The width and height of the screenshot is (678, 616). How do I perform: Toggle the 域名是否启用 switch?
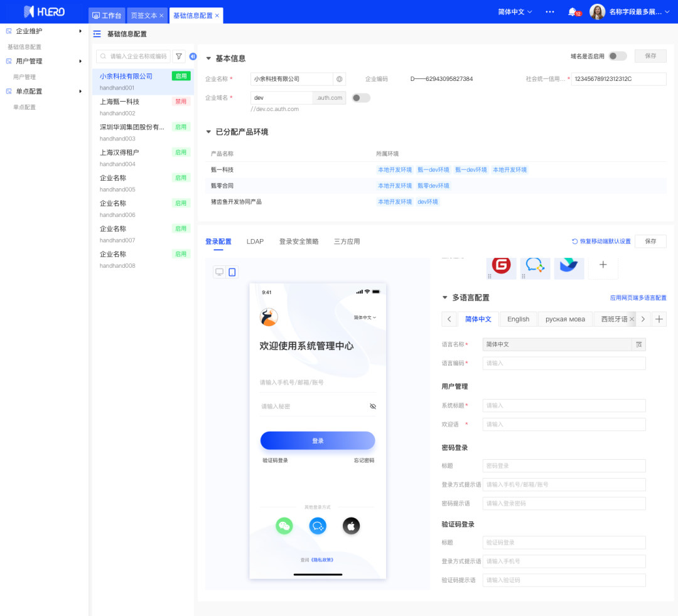click(617, 56)
